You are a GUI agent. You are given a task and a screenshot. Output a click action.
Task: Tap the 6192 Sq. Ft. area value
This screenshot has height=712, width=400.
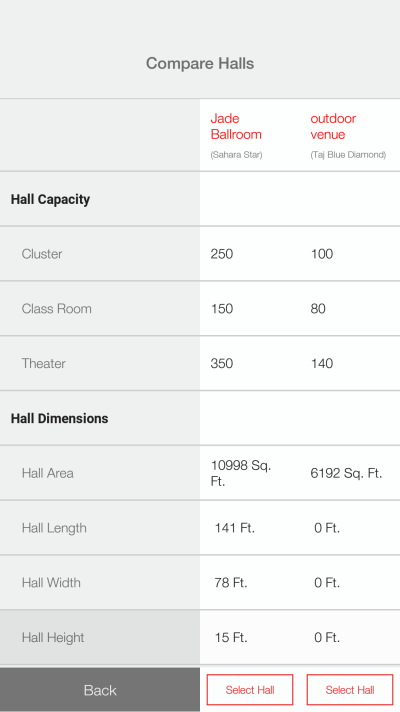tap(346, 473)
